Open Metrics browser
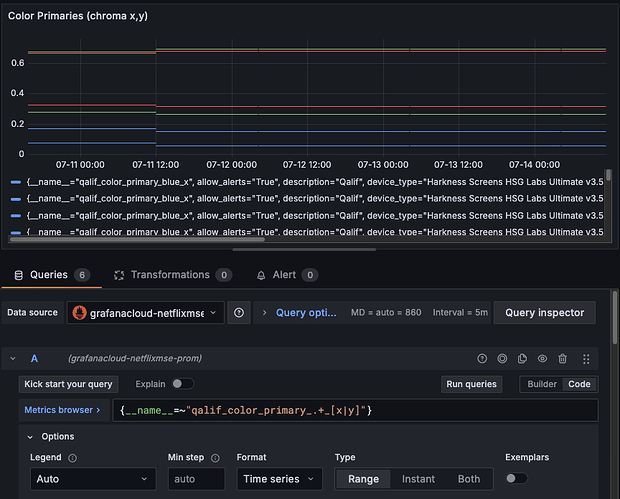Screen dimensions: 620x499 coord(62,410)
